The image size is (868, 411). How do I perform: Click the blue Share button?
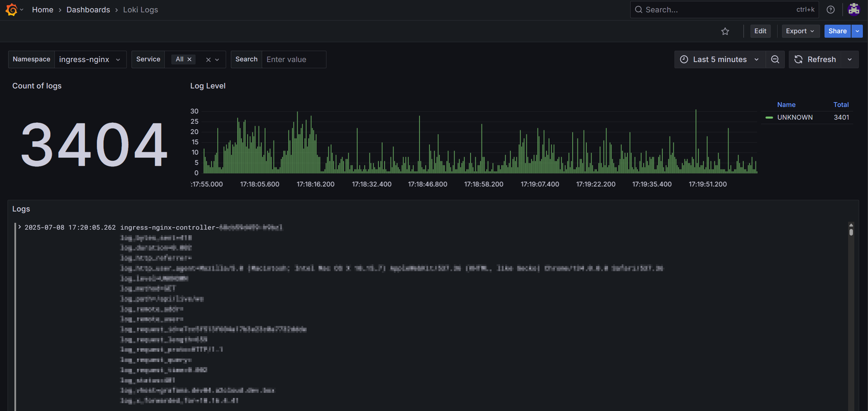[x=837, y=31]
